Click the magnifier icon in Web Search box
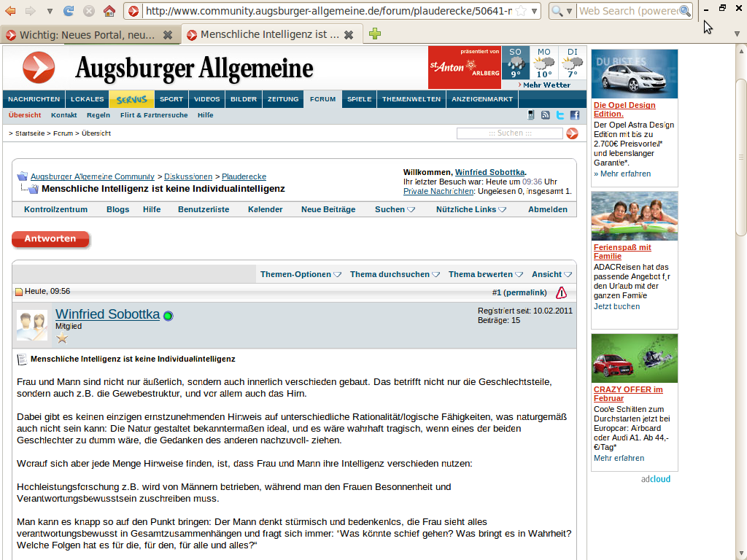The width and height of the screenshot is (747, 560). coord(685,11)
